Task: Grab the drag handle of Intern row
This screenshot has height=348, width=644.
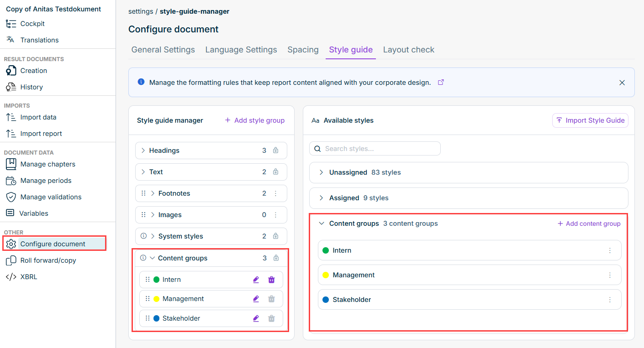Action: pos(148,280)
